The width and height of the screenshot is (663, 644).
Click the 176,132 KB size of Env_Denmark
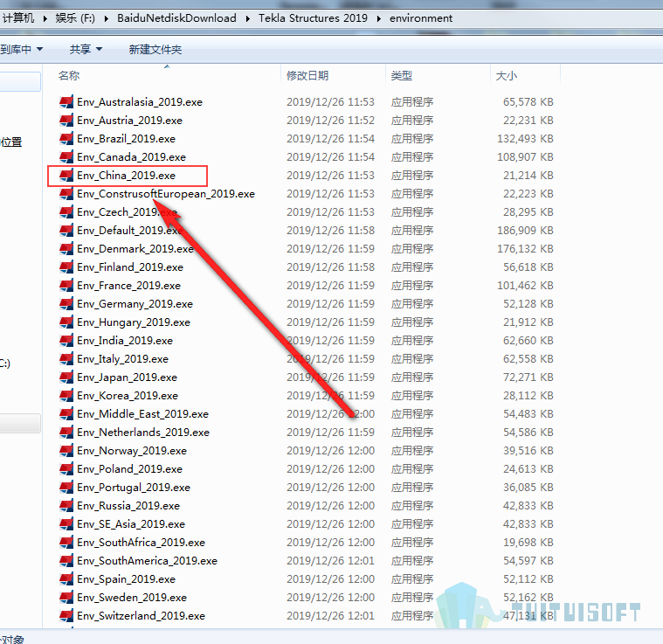tap(525, 249)
